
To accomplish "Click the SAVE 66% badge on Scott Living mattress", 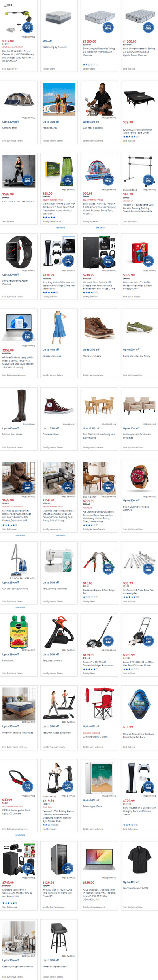I will (108, 27).
